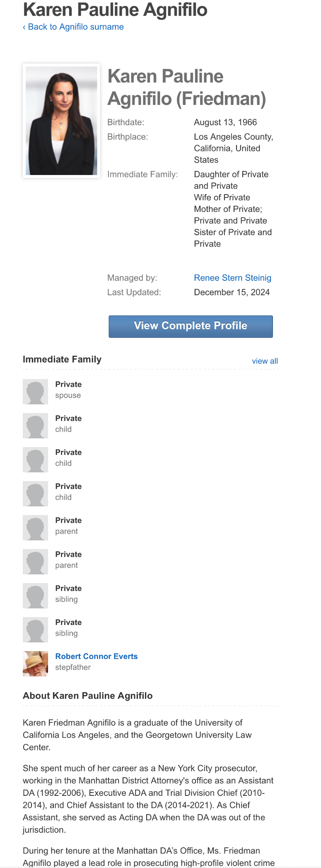
Task: Click the Immediate Family section heading
Action: click(x=62, y=359)
